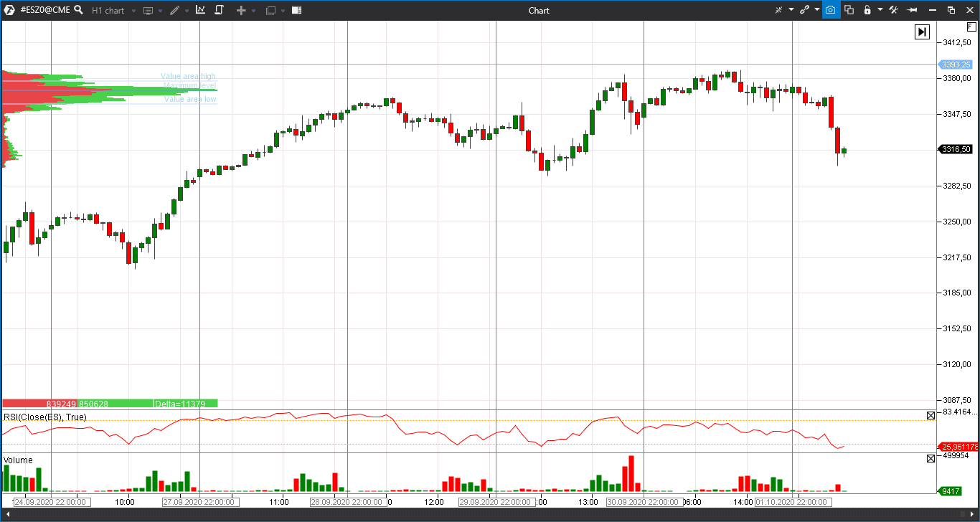980x522 pixels.
Task: Toggle off the RSI indicator panel
Action: click(930, 415)
